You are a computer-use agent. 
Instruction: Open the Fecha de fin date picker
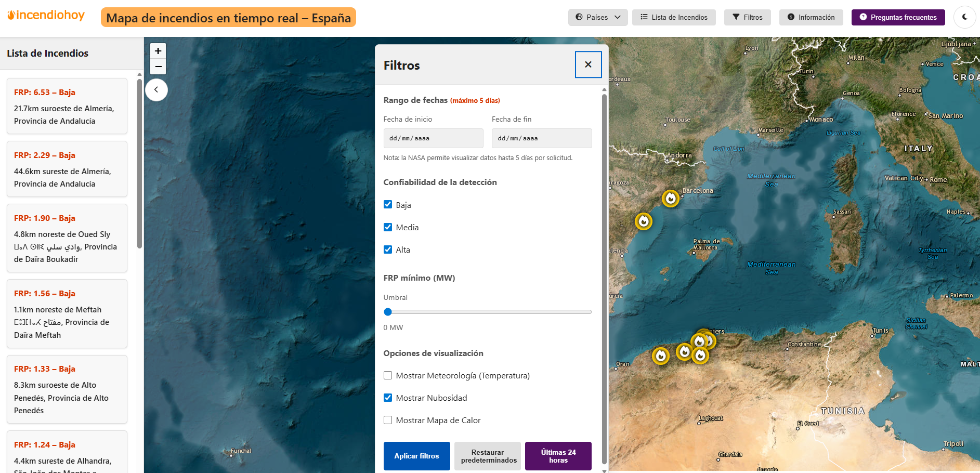tap(541, 138)
